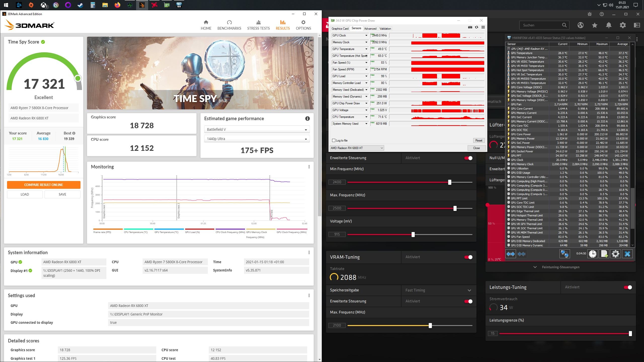Open the Battlefield V game dropdown

tap(257, 129)
